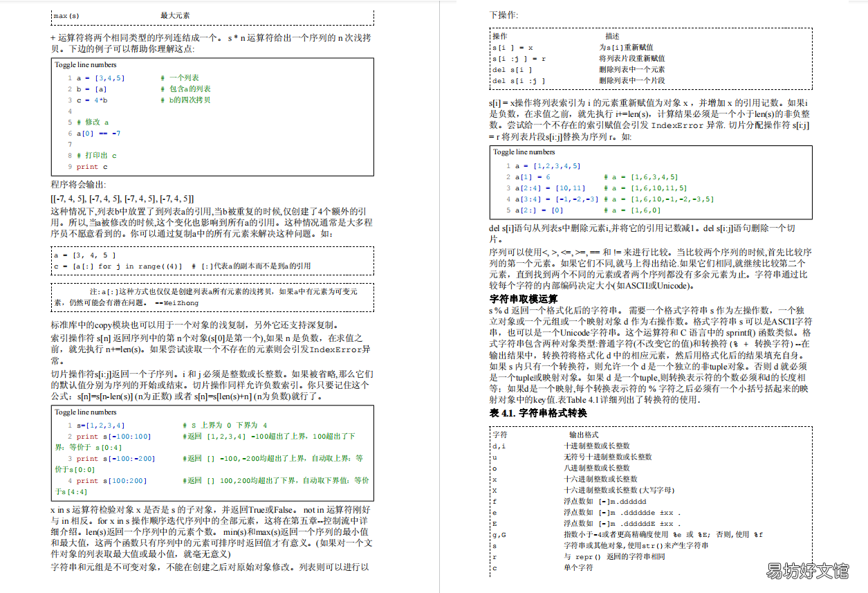Click 'Toggle line numbers' above the a = [3,4,5] code

click(86, 64)
